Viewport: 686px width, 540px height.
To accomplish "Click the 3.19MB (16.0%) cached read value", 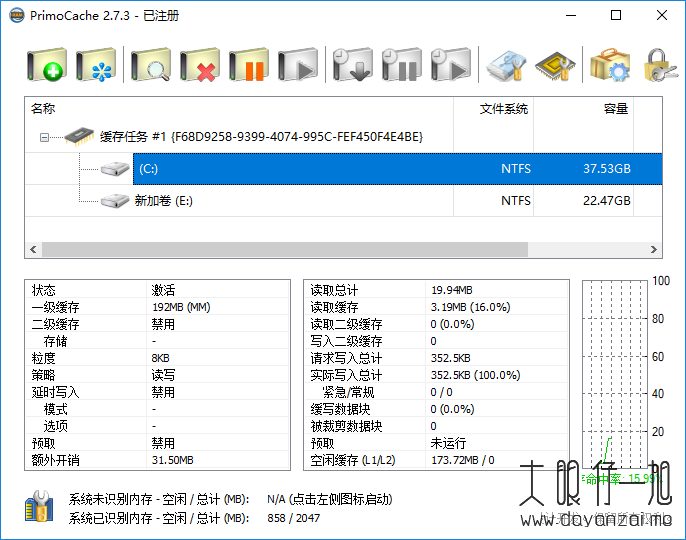I will coord(470,307).
